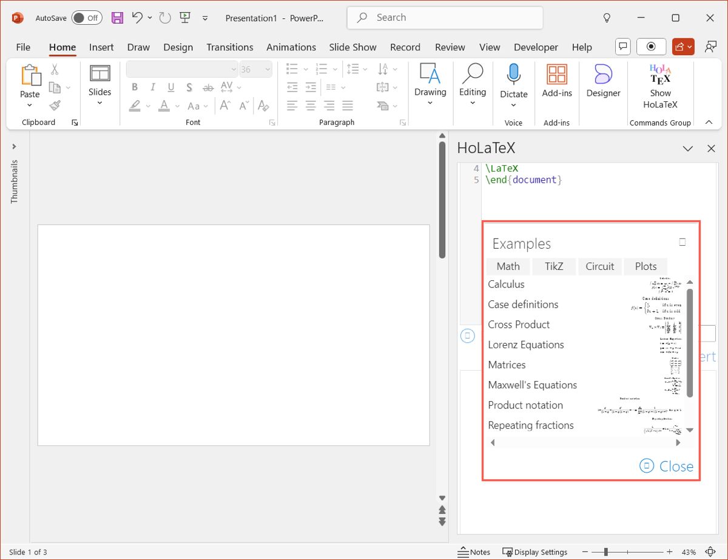Toggle Bold formatting
The width and height of the screenshot is (728, 560).
135,87
